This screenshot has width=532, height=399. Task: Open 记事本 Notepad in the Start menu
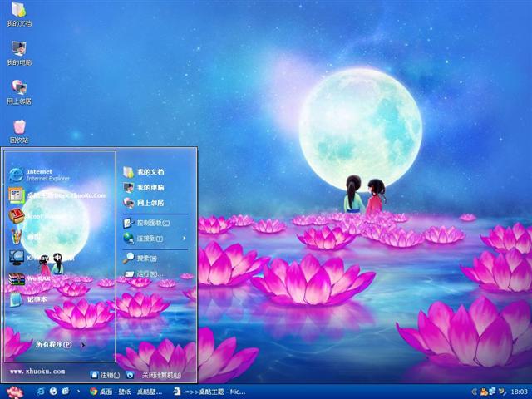tap(27, 299)
